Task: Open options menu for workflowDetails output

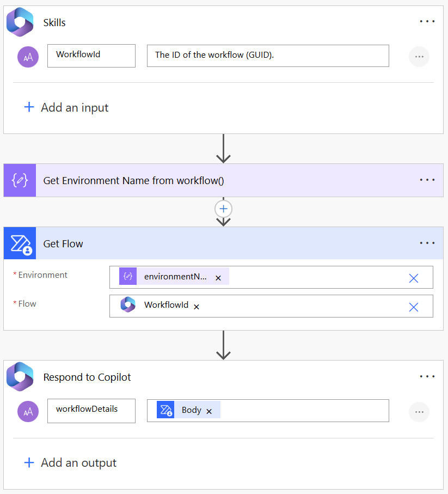Action: [419, 412]
